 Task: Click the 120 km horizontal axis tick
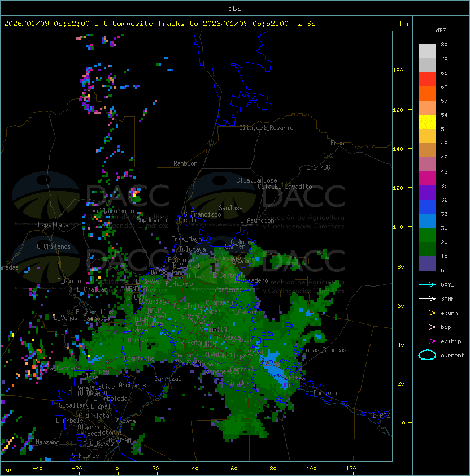351,469
